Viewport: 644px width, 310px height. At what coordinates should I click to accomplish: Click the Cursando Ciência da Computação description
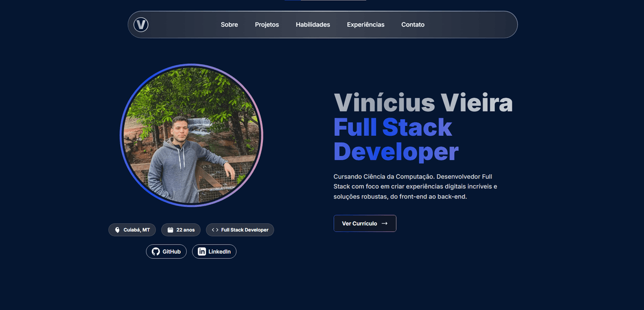point(415,187)
